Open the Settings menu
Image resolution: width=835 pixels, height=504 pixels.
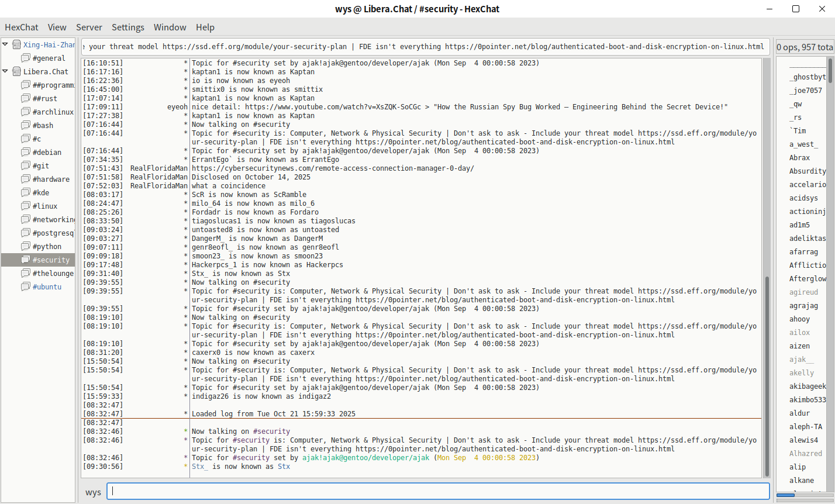click(x=127, y=27)
